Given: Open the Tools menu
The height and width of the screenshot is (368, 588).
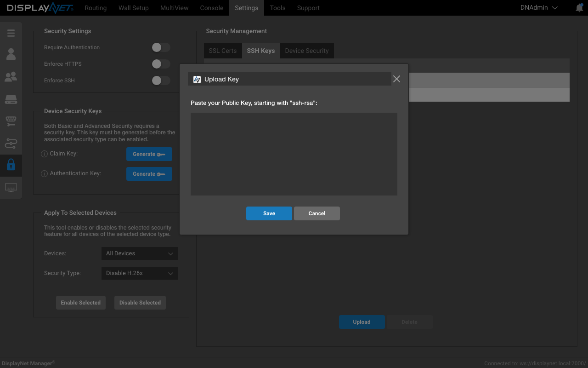Looking at the screenshot, I should coord(277,8).
